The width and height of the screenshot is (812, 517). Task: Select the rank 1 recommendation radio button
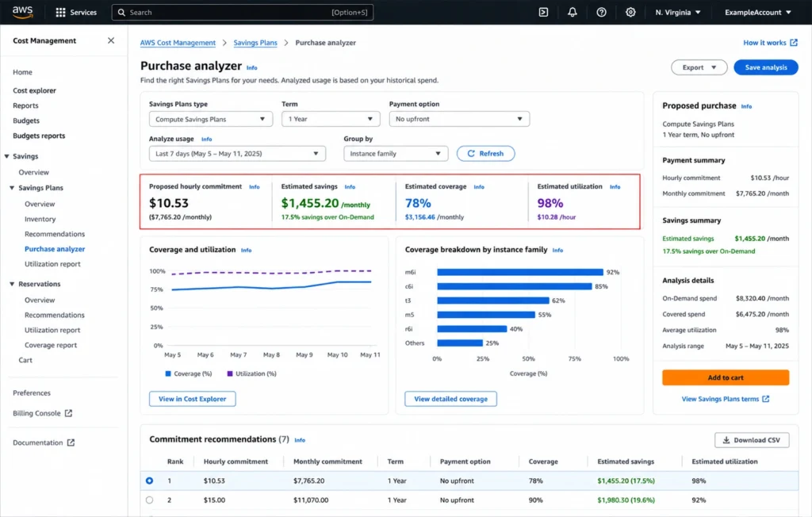pos(149,481)
